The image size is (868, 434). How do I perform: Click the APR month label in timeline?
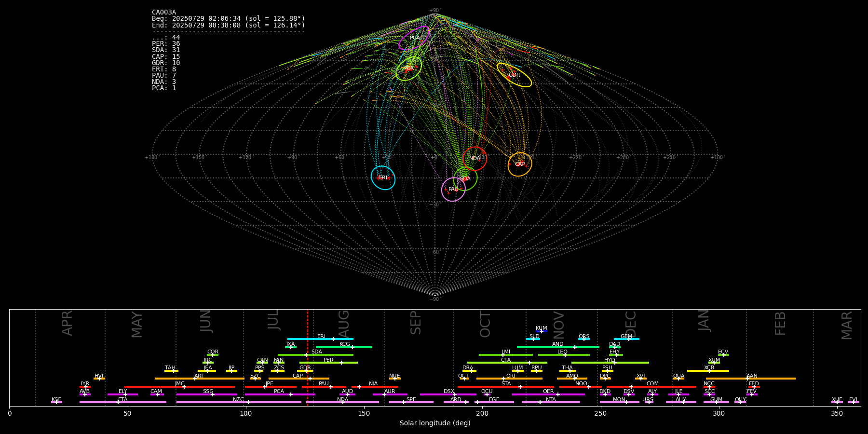[x=67, y=323]
